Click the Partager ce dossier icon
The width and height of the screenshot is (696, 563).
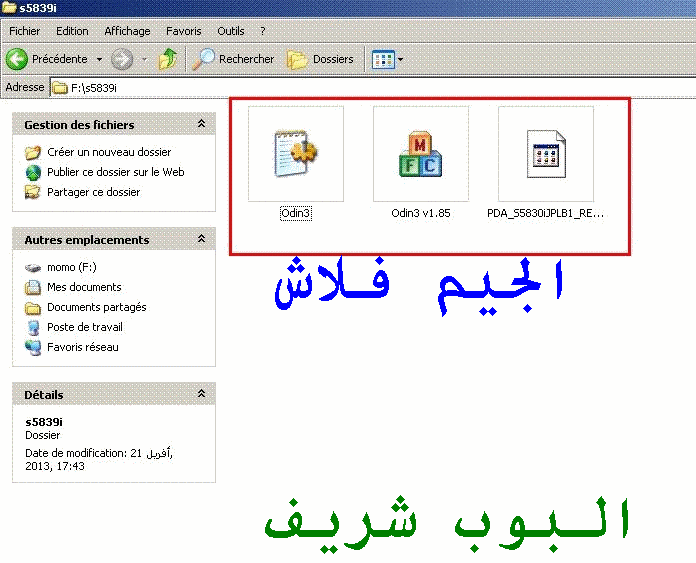(x=33, y=192)
